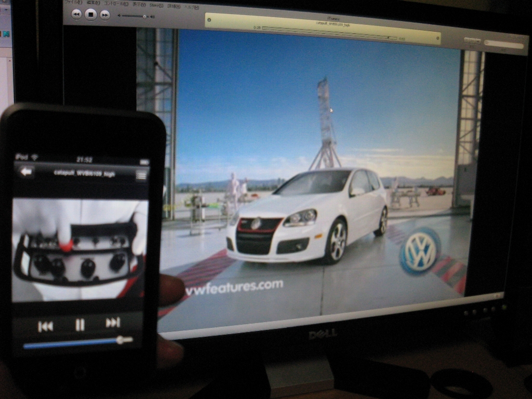532x399 pixels.
Task: Open the 詳細(A) menu in iTunes
Action: point(174,6)
